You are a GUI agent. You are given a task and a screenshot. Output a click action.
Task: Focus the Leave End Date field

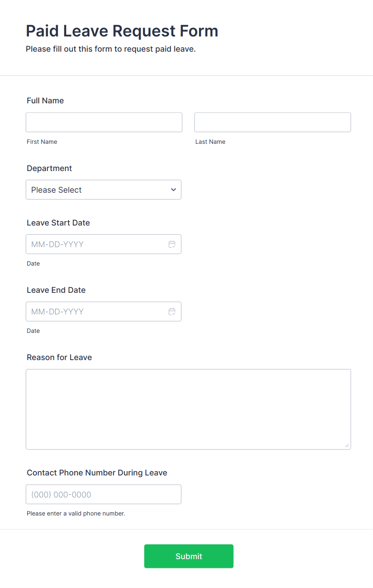click(x=103, y=312)
